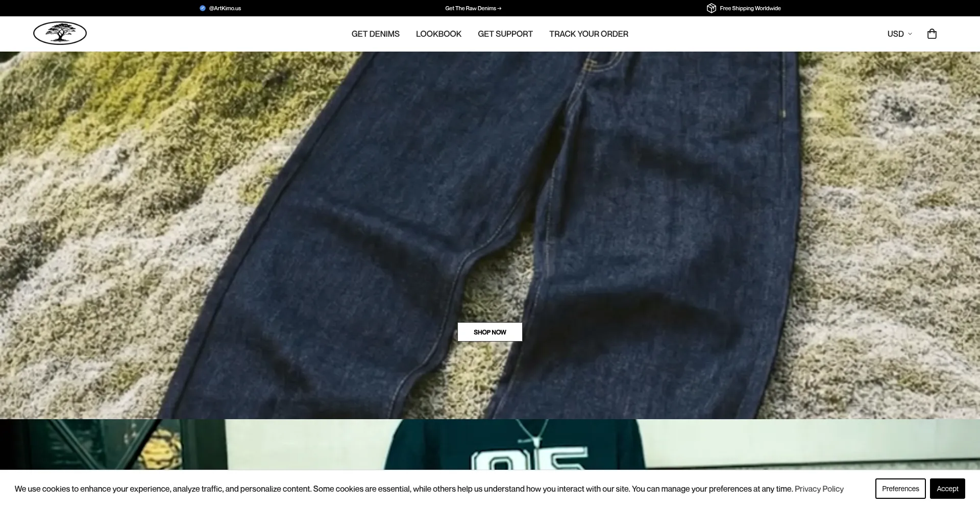This screenshot has width=980, height=507.
Task: Open the shopping bag cart
Action: point(932,34)
